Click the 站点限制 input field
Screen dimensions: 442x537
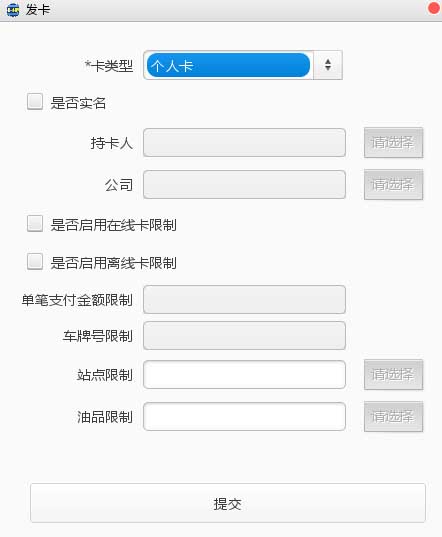point(244,374)
